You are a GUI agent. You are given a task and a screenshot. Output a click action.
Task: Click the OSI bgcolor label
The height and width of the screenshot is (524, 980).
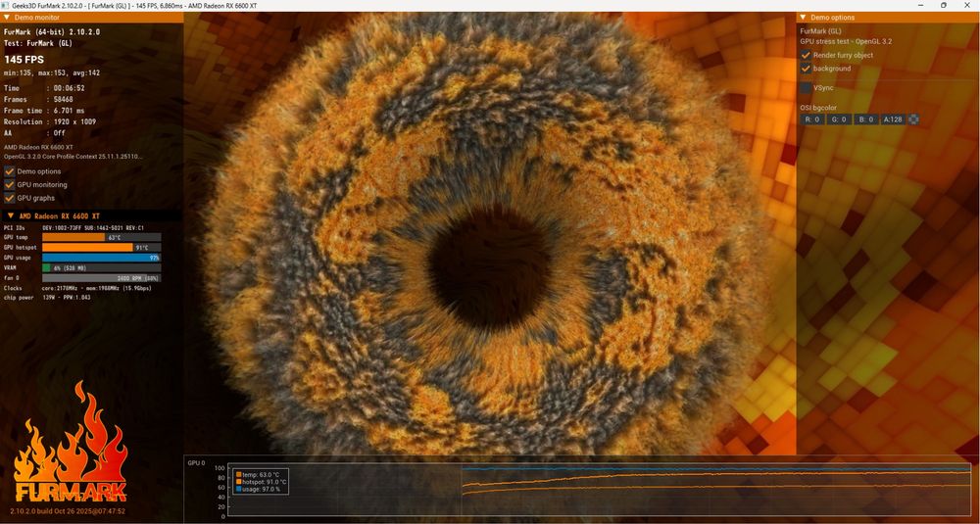pyautogui.click(x=818, y=108)
